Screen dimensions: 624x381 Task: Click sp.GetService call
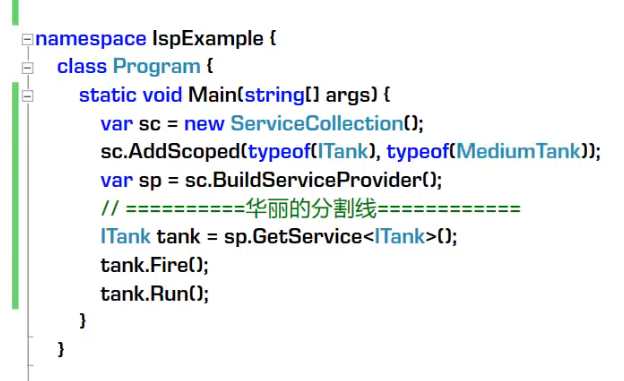click(293, 236)
